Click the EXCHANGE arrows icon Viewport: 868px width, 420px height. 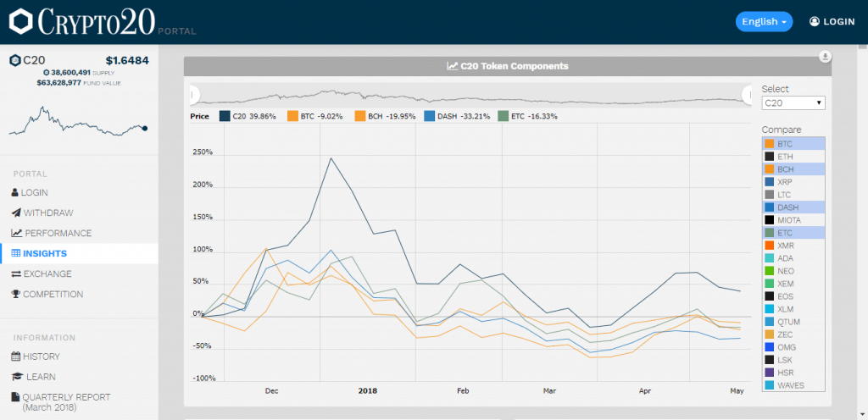[16, 274]
